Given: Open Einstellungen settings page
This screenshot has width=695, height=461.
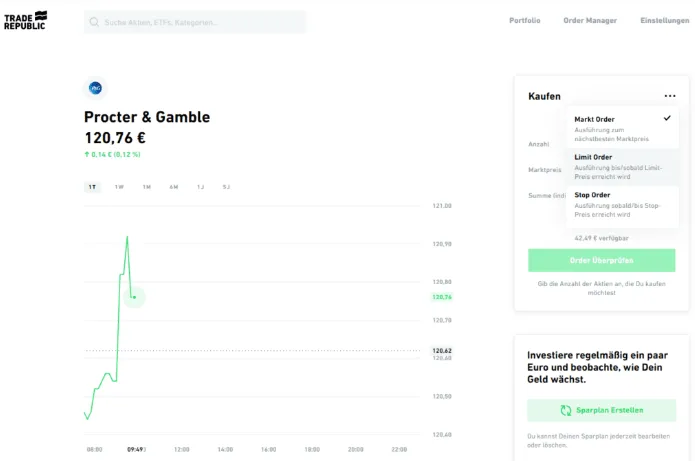Looking at the screenshot, I should (x=665, y=20).
